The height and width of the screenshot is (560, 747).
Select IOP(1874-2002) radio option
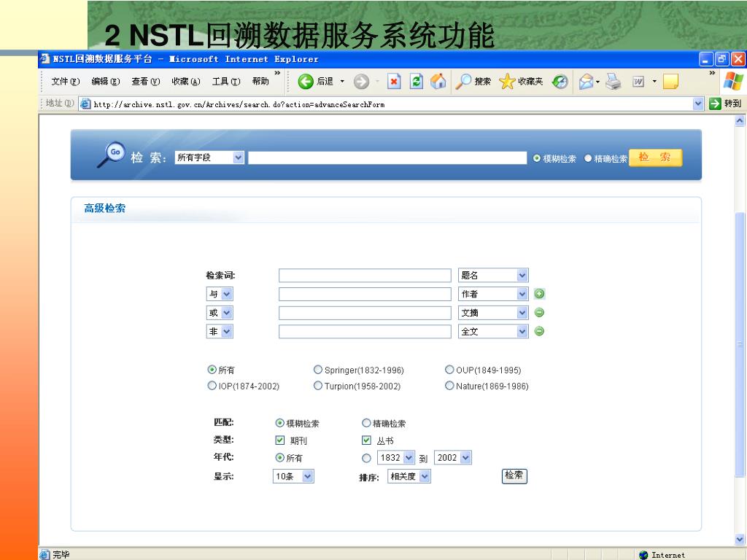212,386
